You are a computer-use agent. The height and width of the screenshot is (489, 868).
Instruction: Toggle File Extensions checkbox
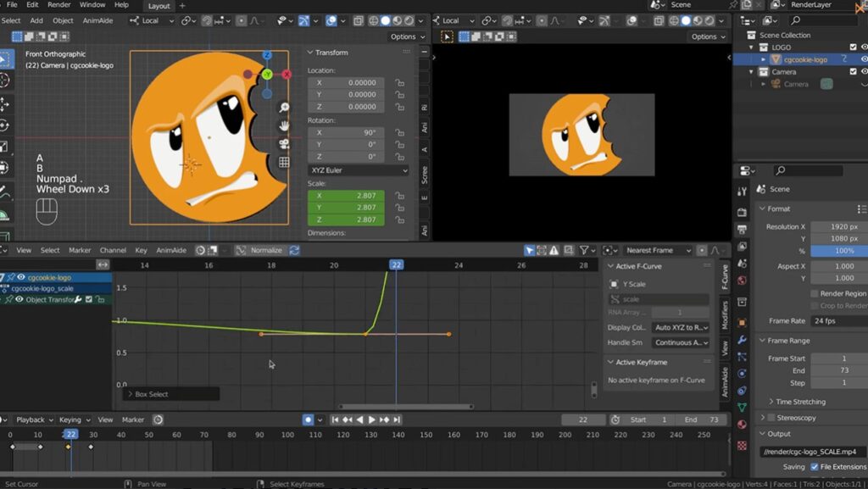coord(815,467)
